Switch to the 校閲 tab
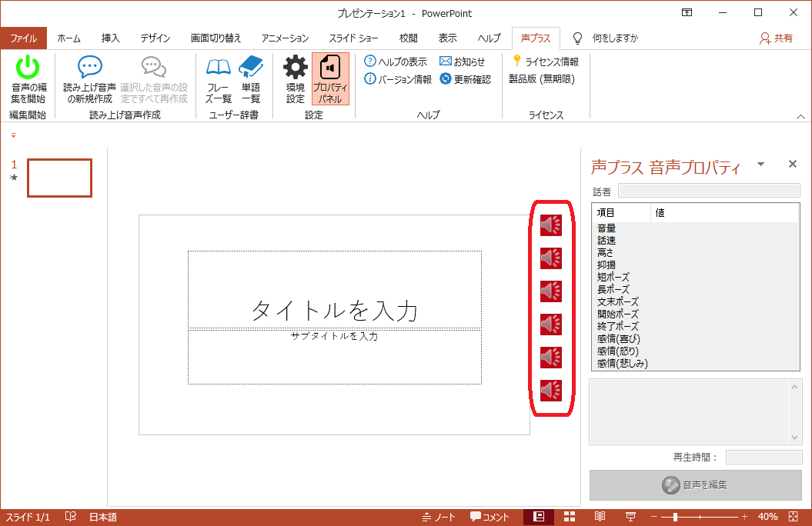812x526 pixels. tap(408, 38)
